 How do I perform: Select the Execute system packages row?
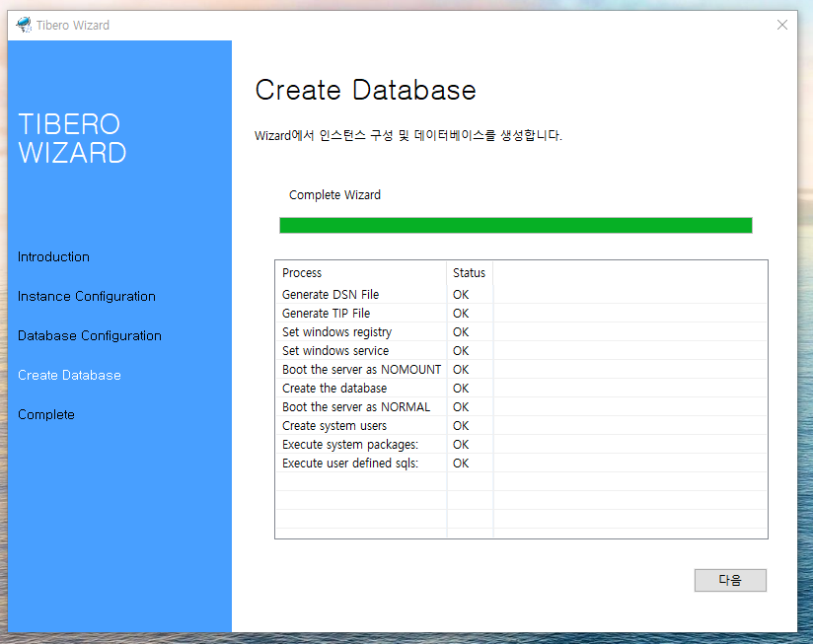521,444
